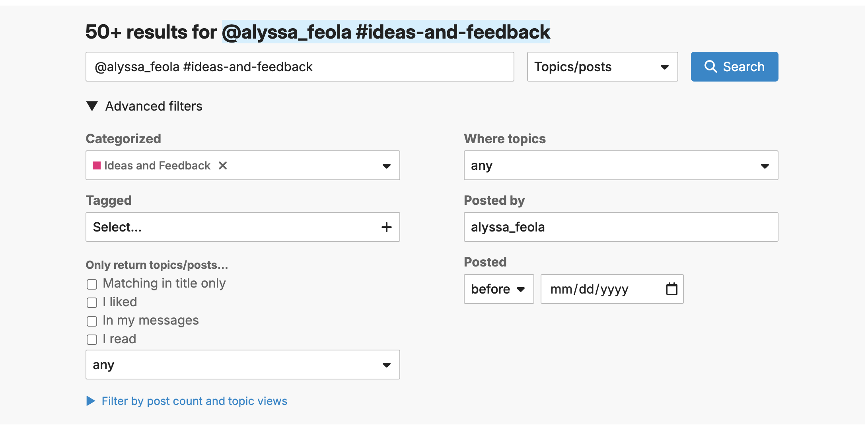Expand Filter by post count and topic views

tap(194, 401)
